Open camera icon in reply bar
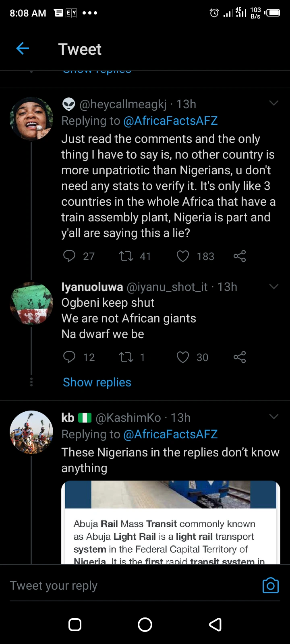The width and height of the screenshot is (290, 644). (271, 585)
